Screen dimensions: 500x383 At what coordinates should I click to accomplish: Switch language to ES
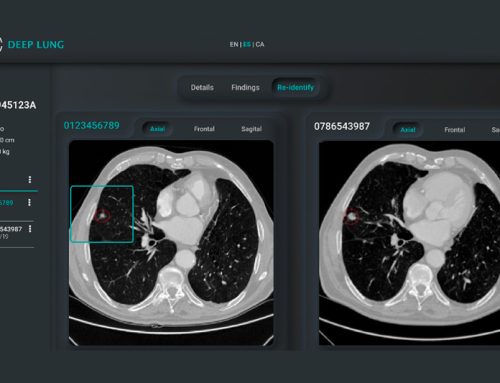[x=247, y=44]
